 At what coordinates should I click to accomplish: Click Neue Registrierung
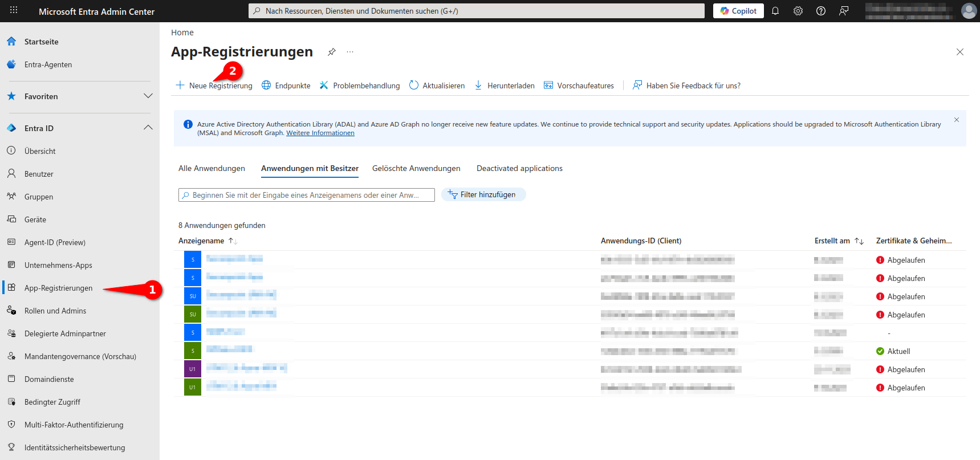pyautogui.click(x=214, y=86)
